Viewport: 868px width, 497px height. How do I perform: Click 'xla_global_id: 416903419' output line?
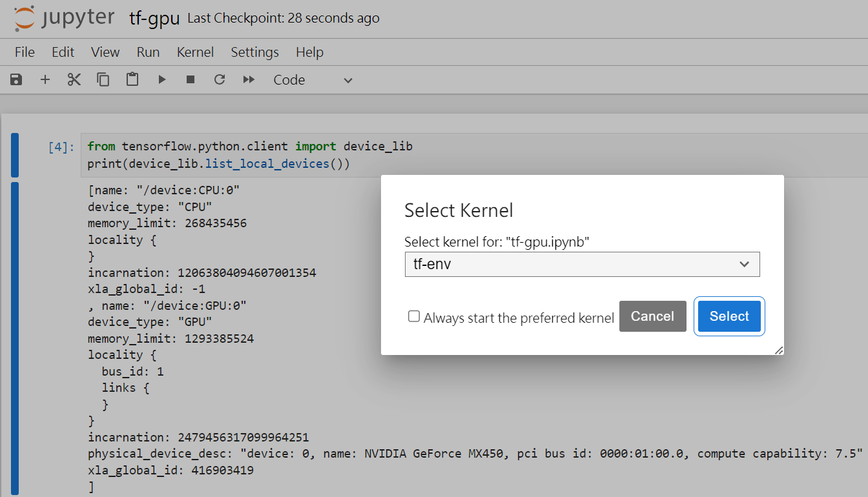pos(171,471)
